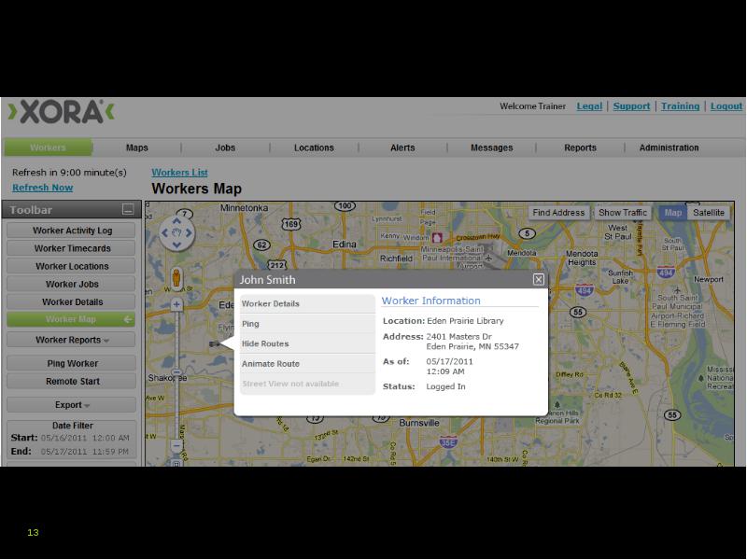Pan the map up with arrow
747x560 pixels.
point(176,221)
